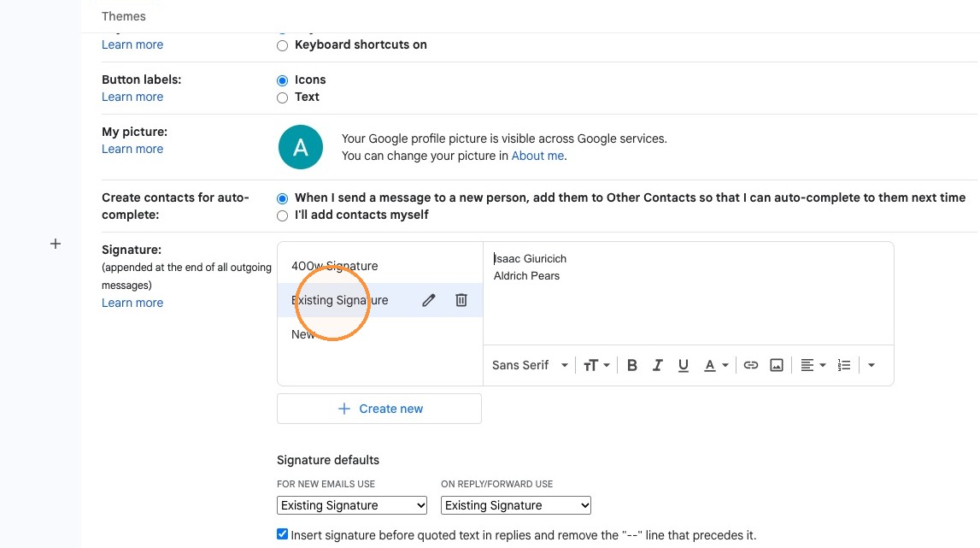Choose I'll add contacts myself
980x548 pixels.
click(x=283, y=215)
